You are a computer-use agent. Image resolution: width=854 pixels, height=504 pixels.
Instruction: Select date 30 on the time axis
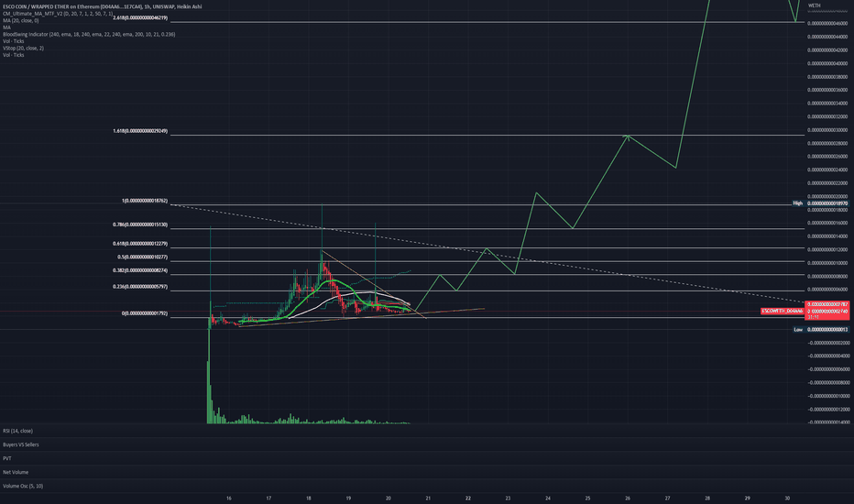(787, 498)
